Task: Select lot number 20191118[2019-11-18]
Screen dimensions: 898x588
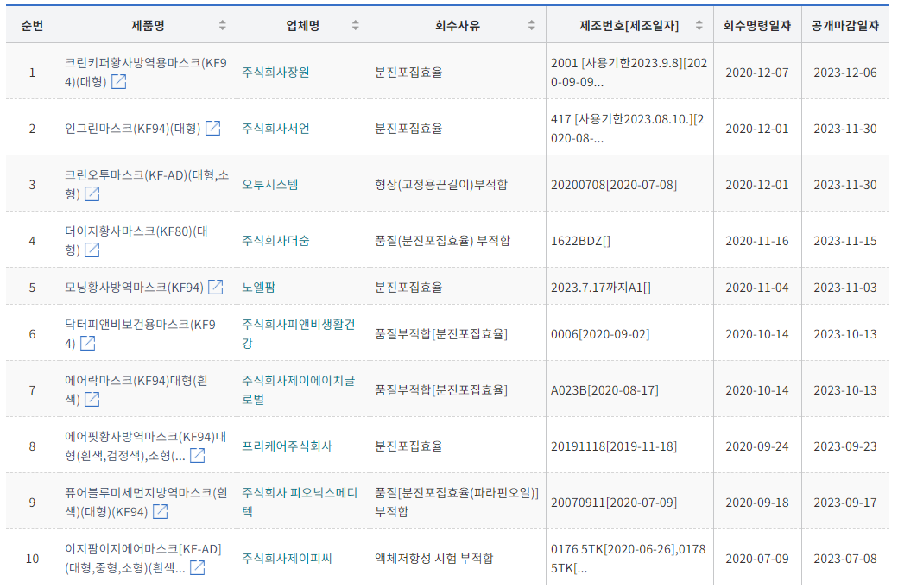Action: pyautogui.click(x=614, y=446)
